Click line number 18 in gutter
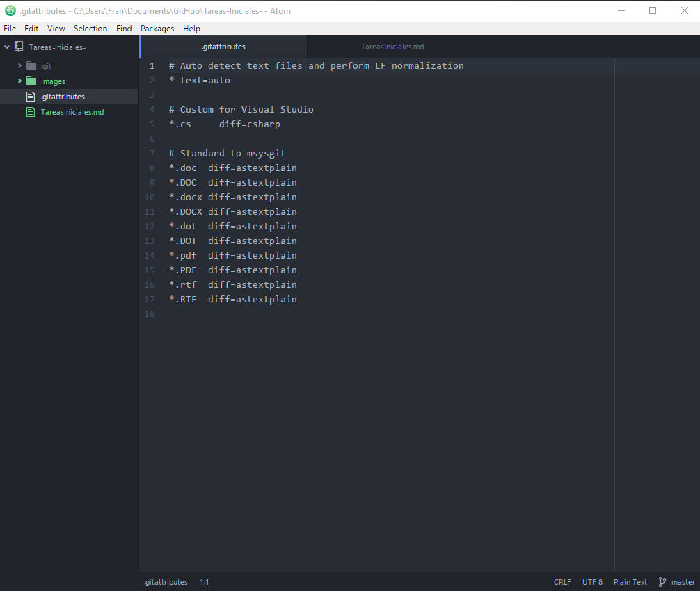Image resolution: width=700 pixels, height=591 pixels. 150,314
